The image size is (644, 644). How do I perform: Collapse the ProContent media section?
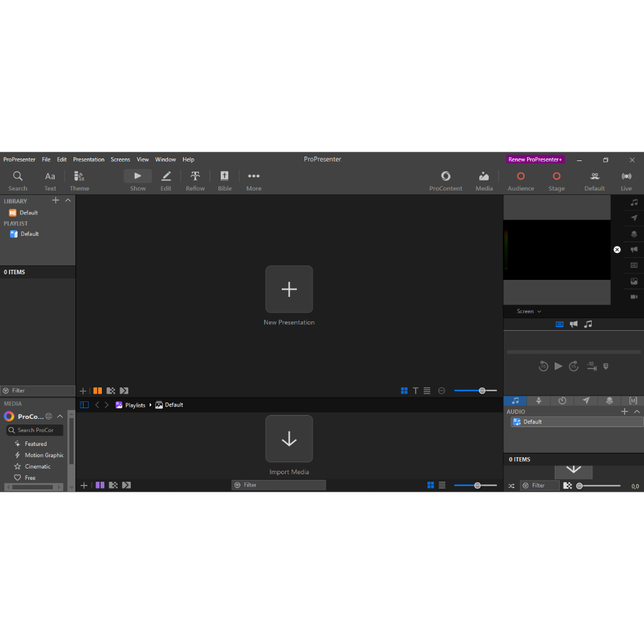60,416
